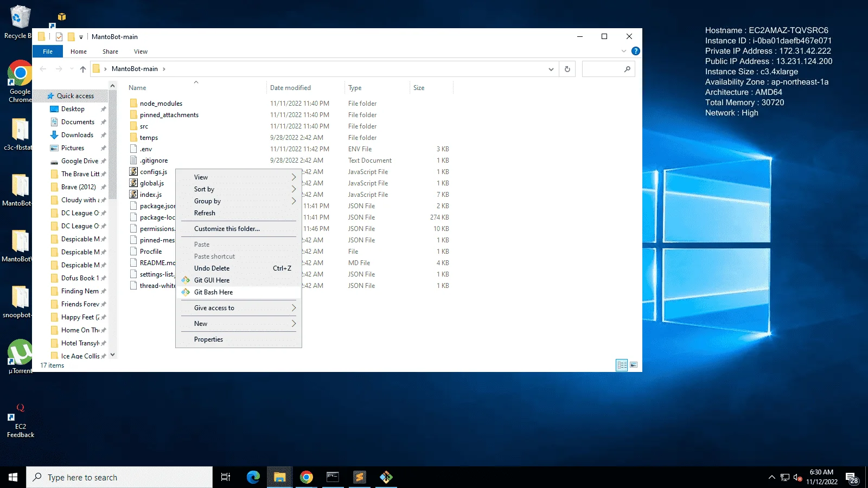Image resolution: width=868 pixels, height=488 pixels.
Task: Choose Undo Delete in context menu
Action: tap(239, 268)
